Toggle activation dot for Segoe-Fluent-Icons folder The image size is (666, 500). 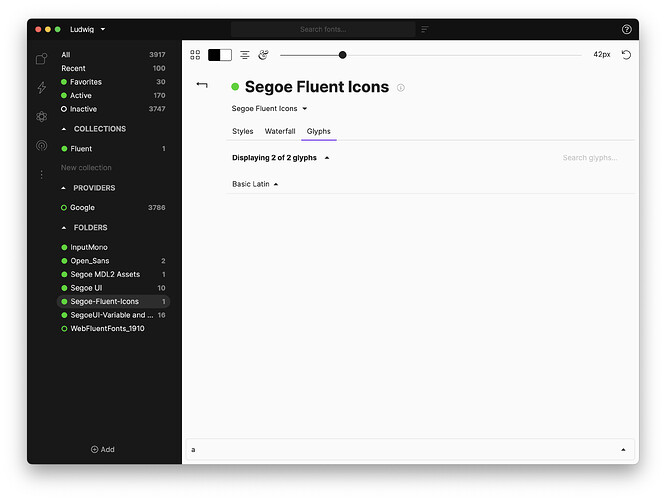point(64,302)
